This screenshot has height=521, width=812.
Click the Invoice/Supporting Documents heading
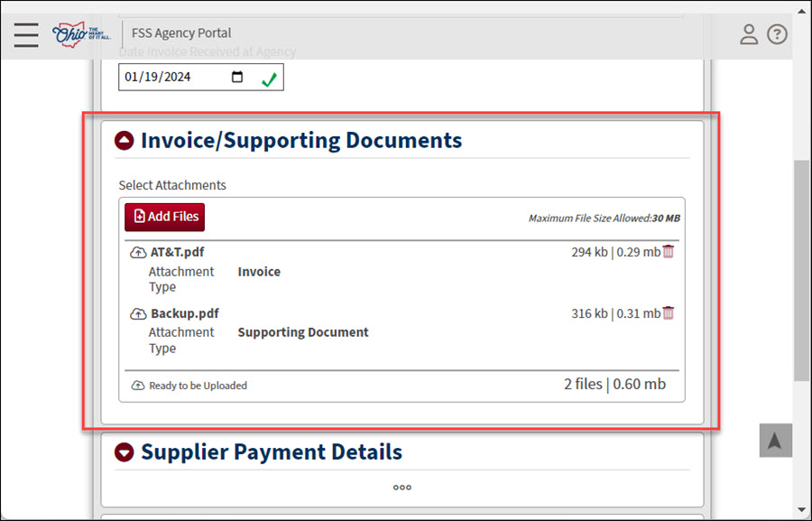[301, 141]
